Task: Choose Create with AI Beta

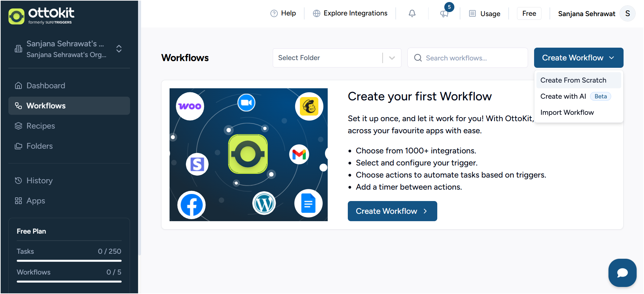Action: point(579,96)
